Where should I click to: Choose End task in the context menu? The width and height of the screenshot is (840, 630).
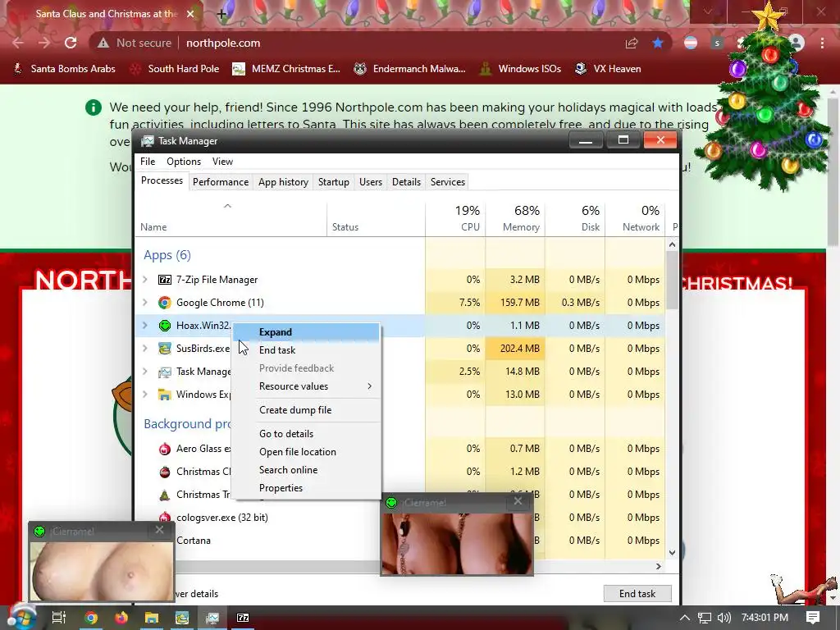click(307, 350)
